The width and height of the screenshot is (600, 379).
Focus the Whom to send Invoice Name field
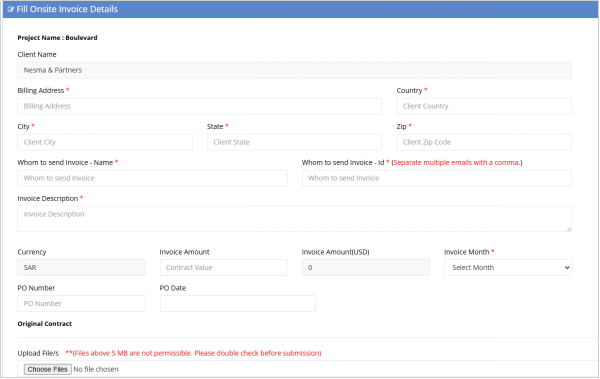[x=152, y=178]
